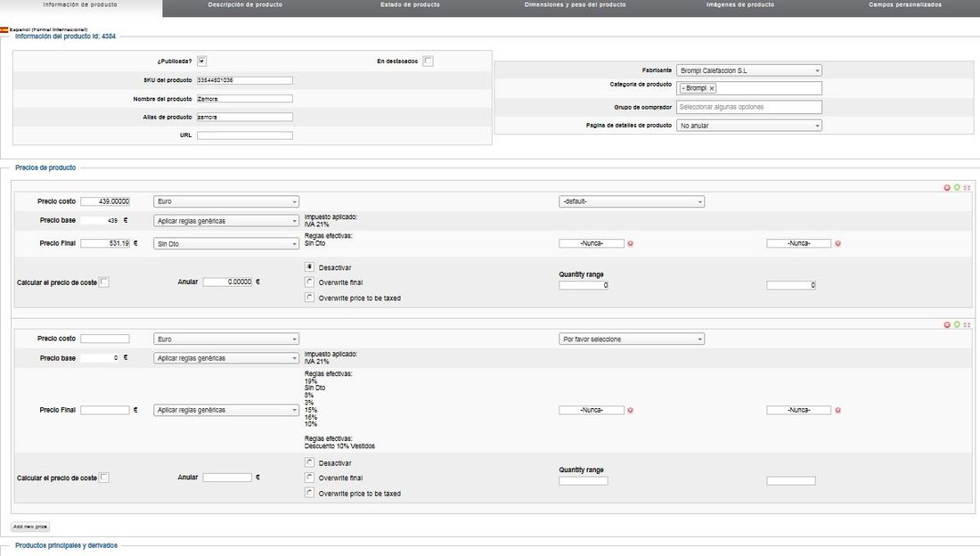Click first Quantity range field, first block
Viewport: 980px width, 556px height.
584,285
